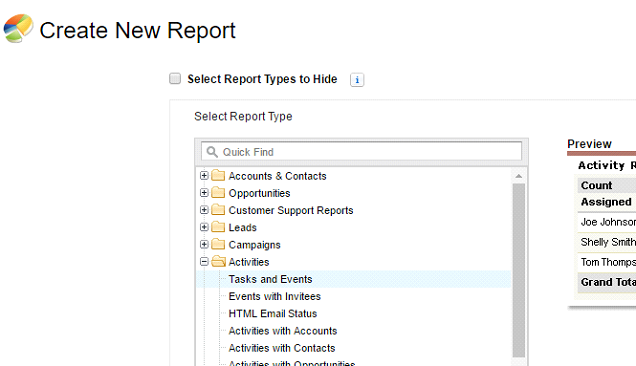Click the Count header in the preview
The height and width of the screenshot is (366, 636).
(596, 185)
